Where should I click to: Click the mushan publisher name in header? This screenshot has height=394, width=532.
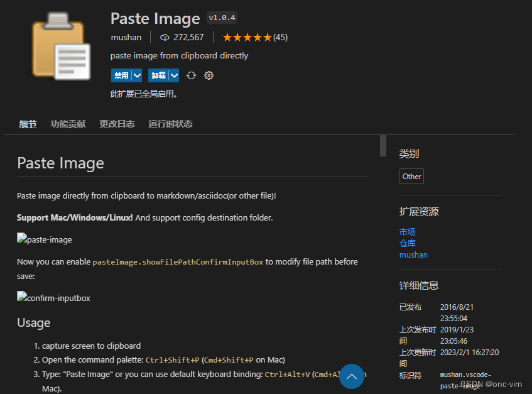pyautogui.click(x=126, y=37)
